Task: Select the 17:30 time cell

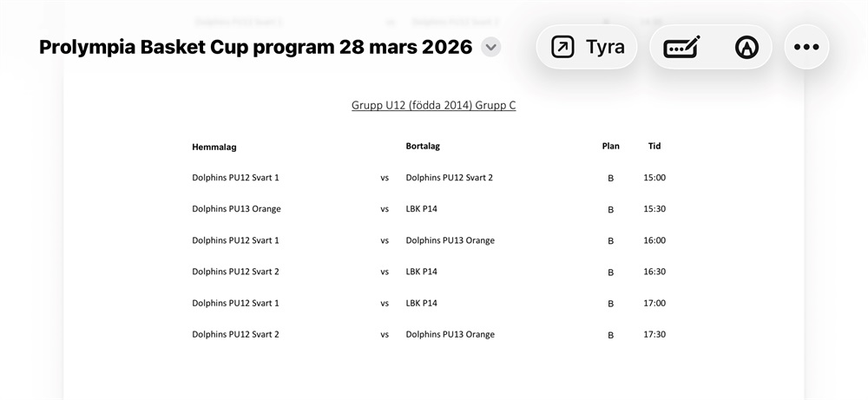Action: pos(654,334)
